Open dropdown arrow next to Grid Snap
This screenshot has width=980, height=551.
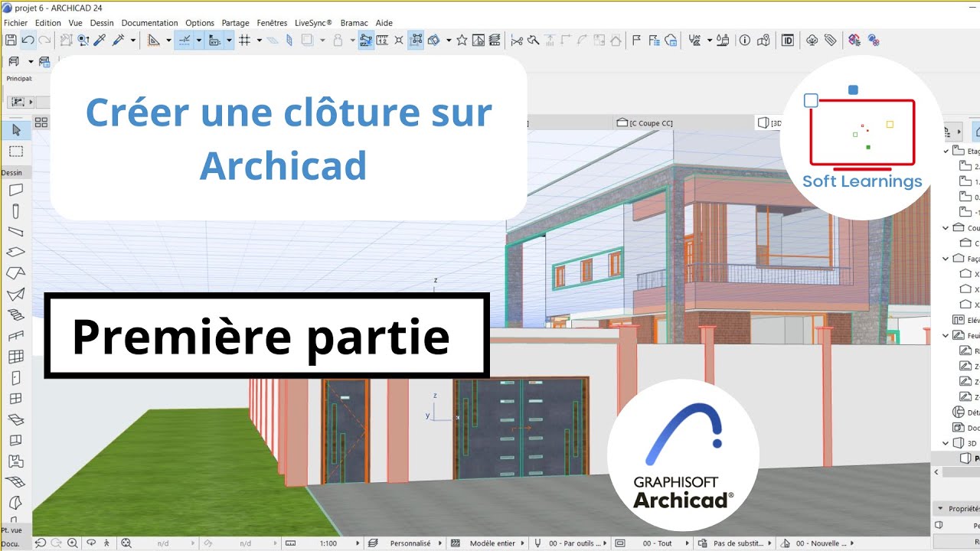(x=259, y=40)
